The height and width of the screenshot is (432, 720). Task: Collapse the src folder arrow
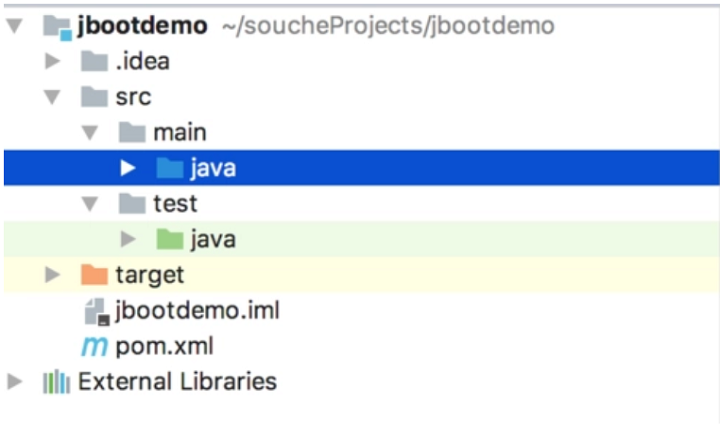[52, 97]
